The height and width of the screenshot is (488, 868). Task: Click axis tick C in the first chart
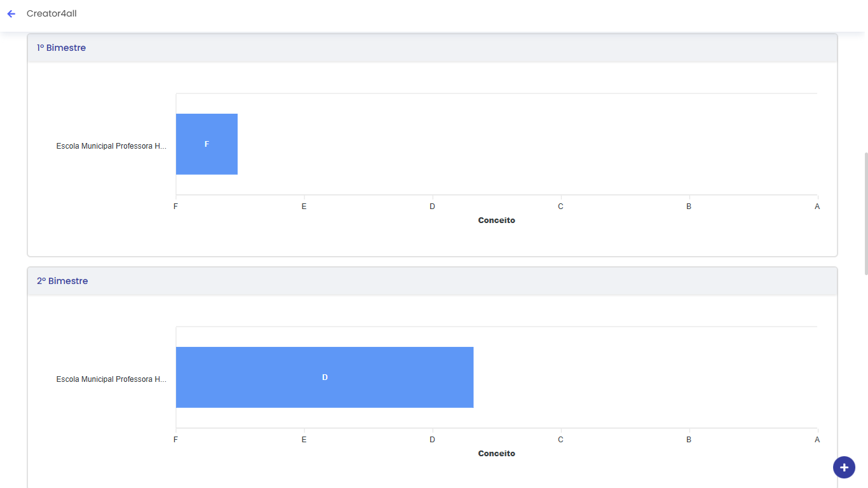(x=560, y=207)
